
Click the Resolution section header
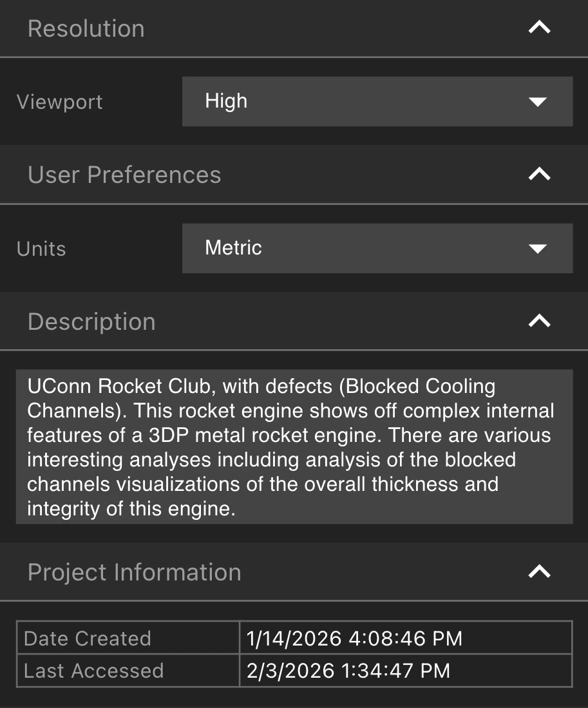tap(86, 28)
